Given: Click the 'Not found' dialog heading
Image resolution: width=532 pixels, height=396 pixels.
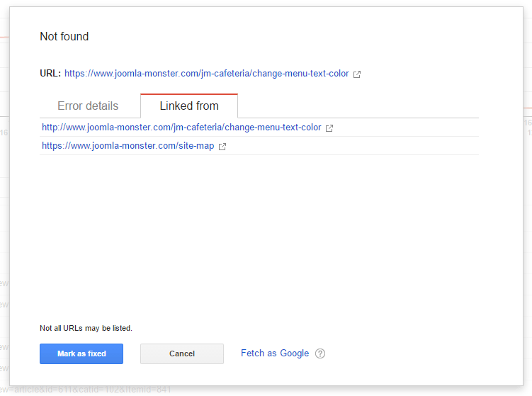Looking at the screenshot, I should pos(64,36).
